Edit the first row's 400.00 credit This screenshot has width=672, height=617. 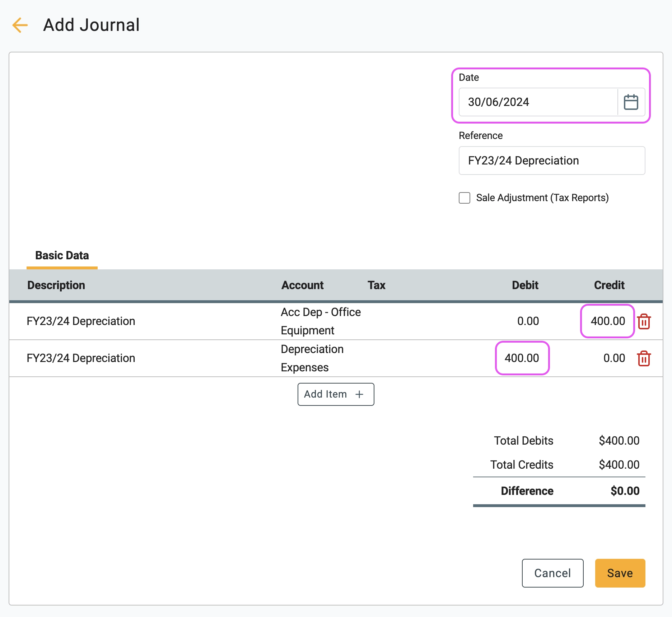(607, 321)
